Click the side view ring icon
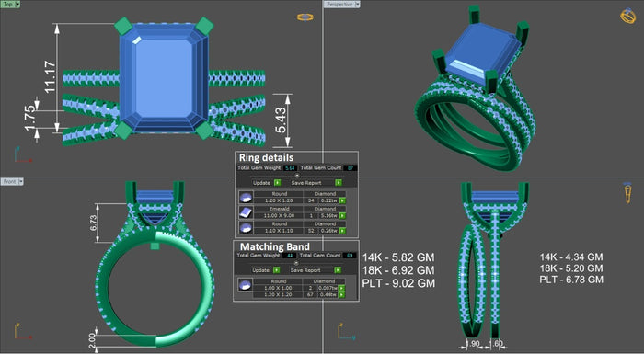The height and width of the screenshot is (354, 644). tap(628, 192)
